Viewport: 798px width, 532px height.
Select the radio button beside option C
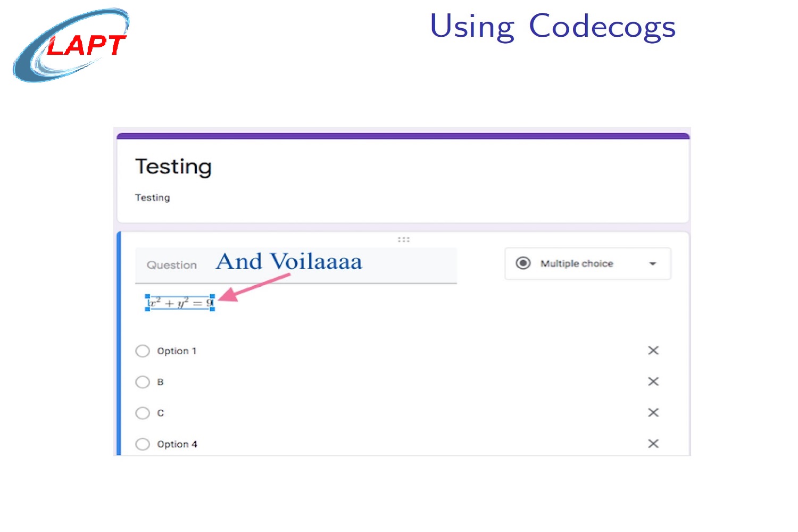(x=143, y=413)
